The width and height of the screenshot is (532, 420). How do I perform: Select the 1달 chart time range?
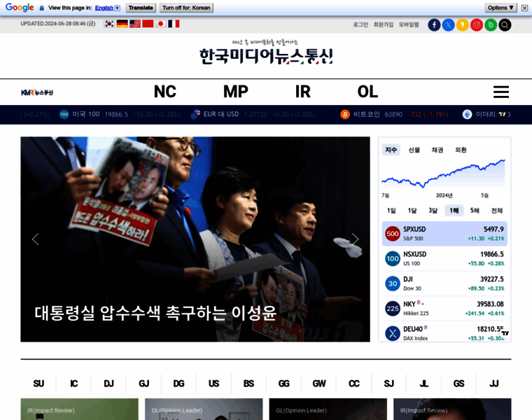412,211
